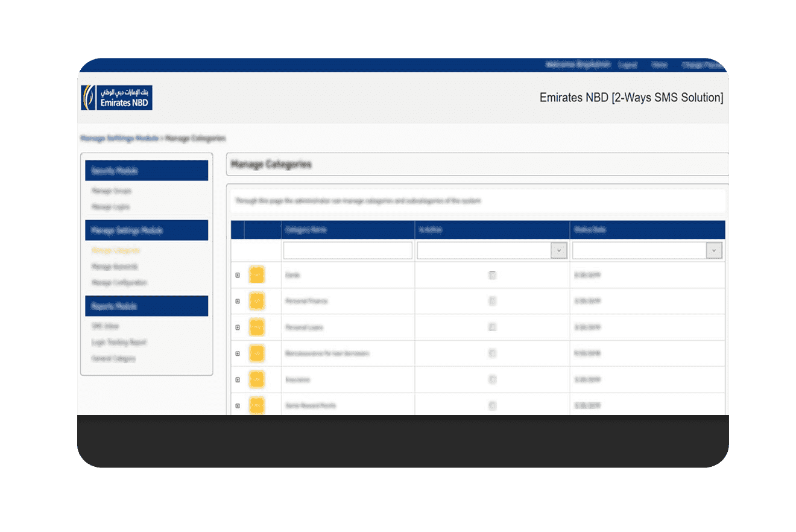
Task: Click the Emirates NBD logo
Action: [117, 97]
